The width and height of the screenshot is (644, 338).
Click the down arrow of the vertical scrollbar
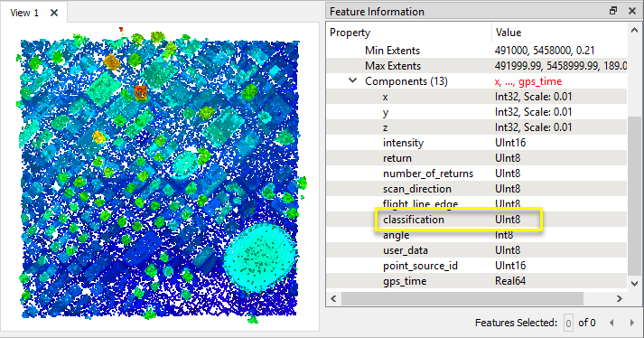tap(634, 283)
